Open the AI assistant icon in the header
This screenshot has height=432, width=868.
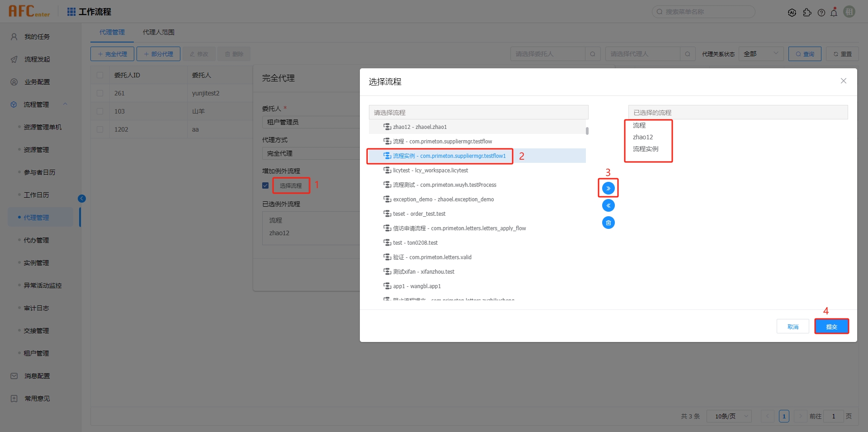coord(792,12)
